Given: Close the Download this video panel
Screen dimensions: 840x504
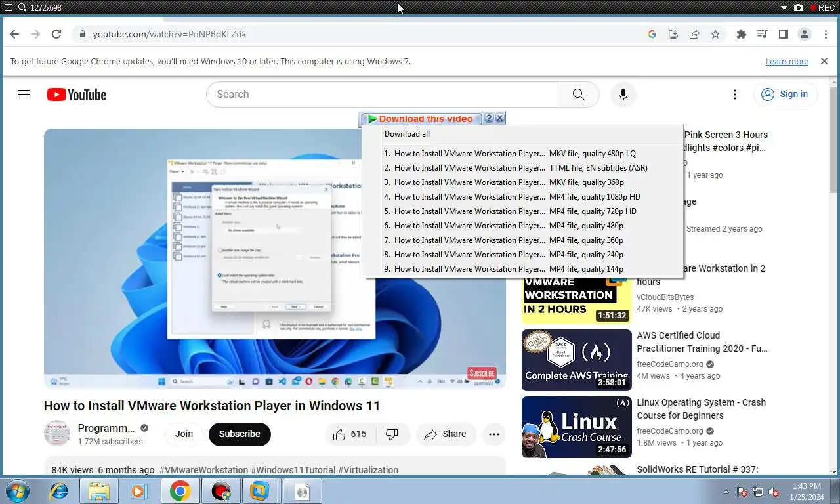Looking at the screenshot, I should pos(499,118).
